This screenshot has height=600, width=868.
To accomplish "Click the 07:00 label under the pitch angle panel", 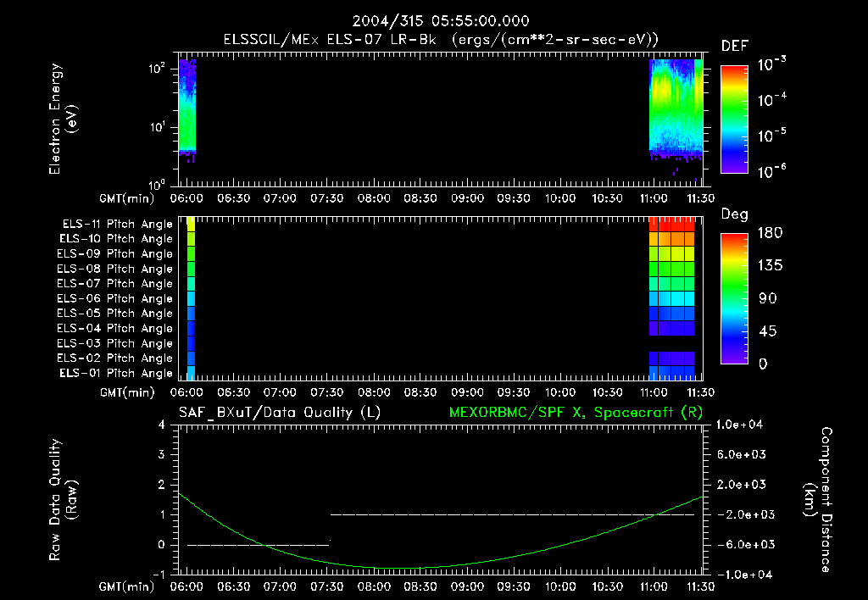I will [280, 392].
